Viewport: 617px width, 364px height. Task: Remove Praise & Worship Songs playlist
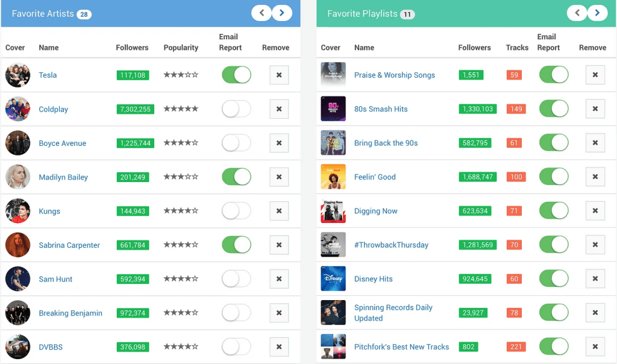point(595,75)
